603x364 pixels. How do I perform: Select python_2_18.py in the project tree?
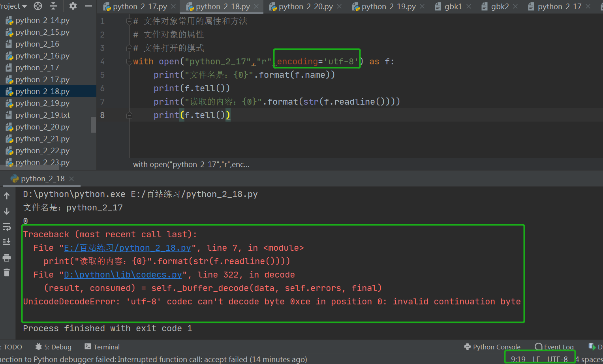42,92
